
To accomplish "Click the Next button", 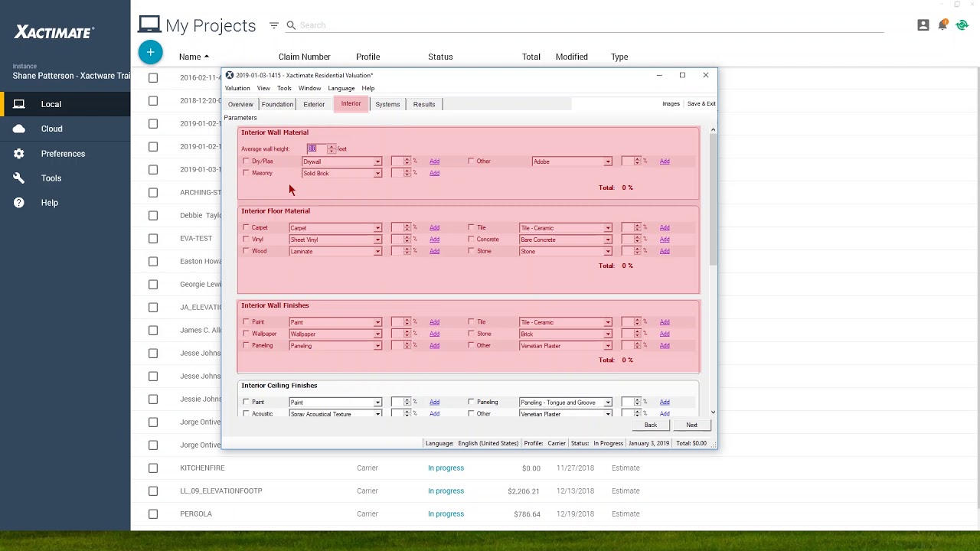I will tap(691, 425).
